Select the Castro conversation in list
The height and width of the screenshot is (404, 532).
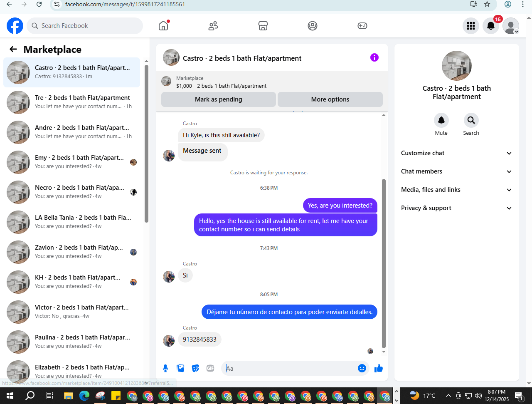72,72
